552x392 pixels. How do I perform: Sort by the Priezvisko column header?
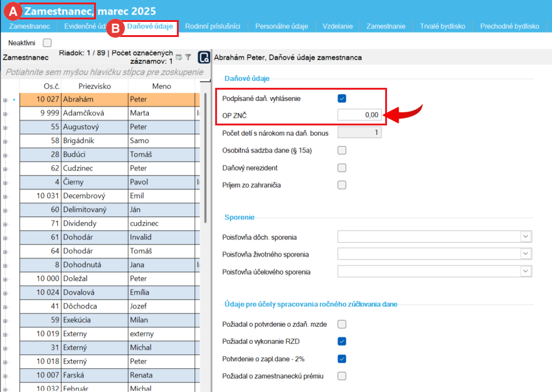(x=95, y=86)
